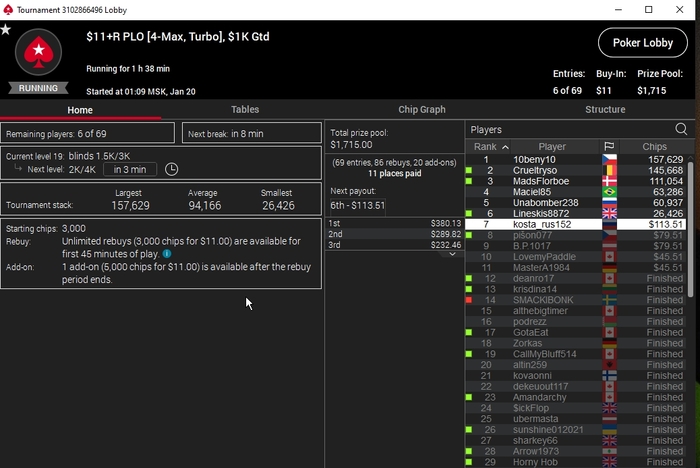Select player row pišon077
Viewport: 700px width, 468px height.
click(x=576, y=235)
